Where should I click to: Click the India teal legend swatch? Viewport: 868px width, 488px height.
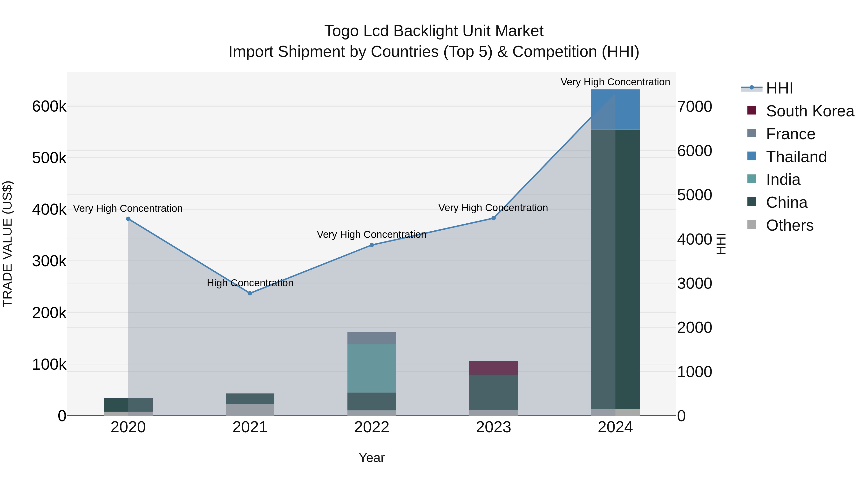(x=751, y=179)
